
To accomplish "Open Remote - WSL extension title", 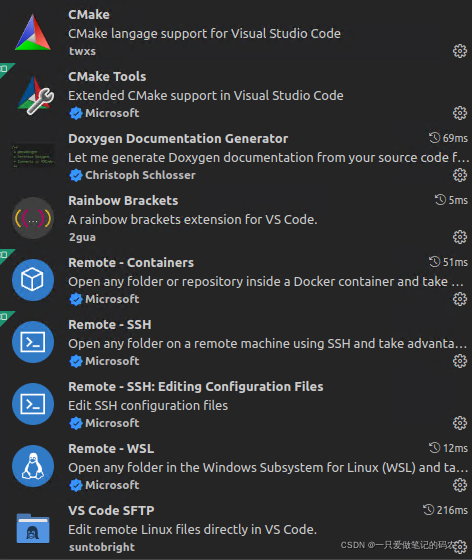I will coord(111,449).
